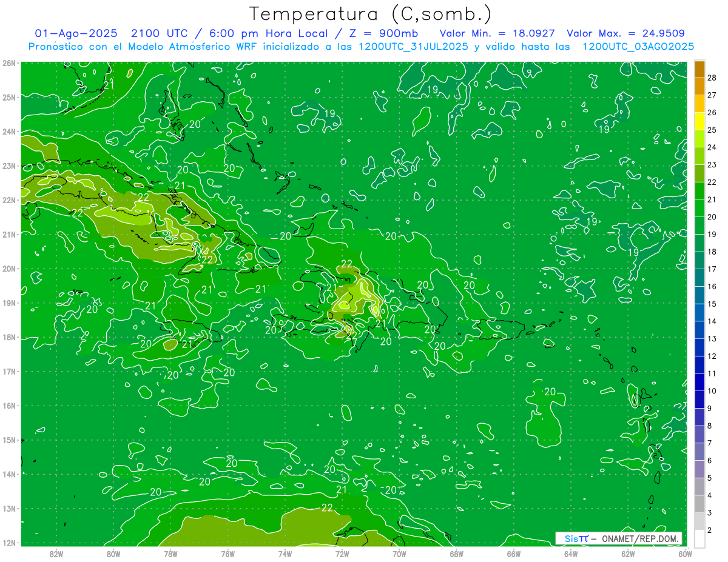Click the "82W" longitude axis label
Image resolution: width=728 pixels, height=562 pixels.
click(x=56, y=554)
